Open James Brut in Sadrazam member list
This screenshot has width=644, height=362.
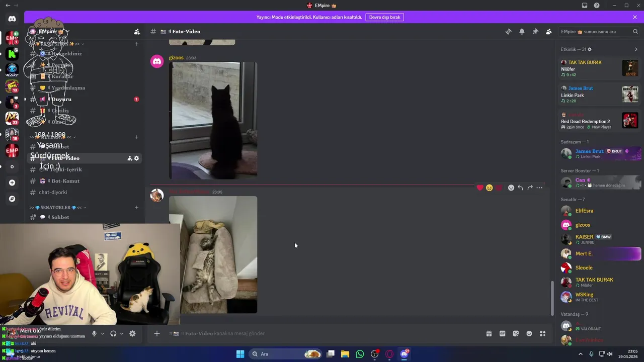pyautogui.click(x=600, y=153)
